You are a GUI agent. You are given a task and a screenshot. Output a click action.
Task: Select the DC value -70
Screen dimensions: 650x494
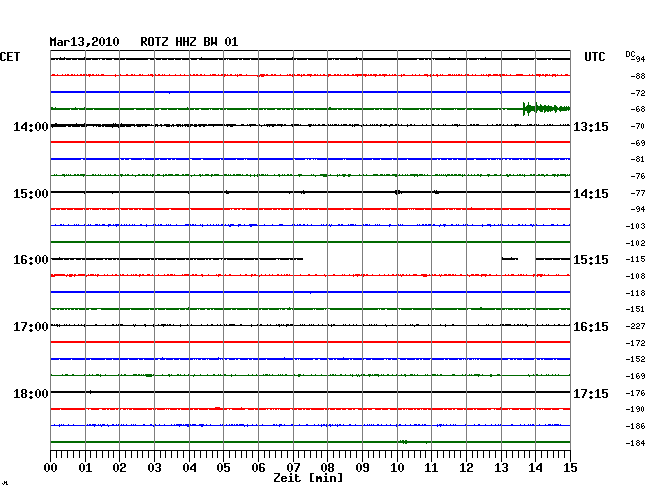point(638,126)
